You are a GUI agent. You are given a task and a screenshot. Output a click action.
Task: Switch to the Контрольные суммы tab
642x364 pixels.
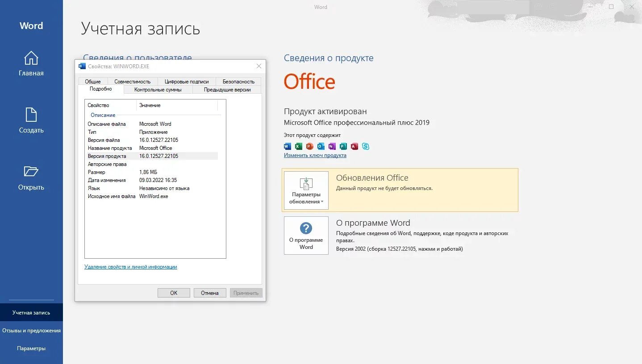click(158, 90)
